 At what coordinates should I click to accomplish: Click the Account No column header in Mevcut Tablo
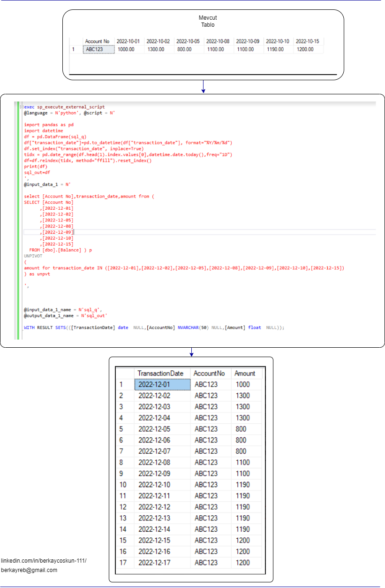(x=97, y=40)
